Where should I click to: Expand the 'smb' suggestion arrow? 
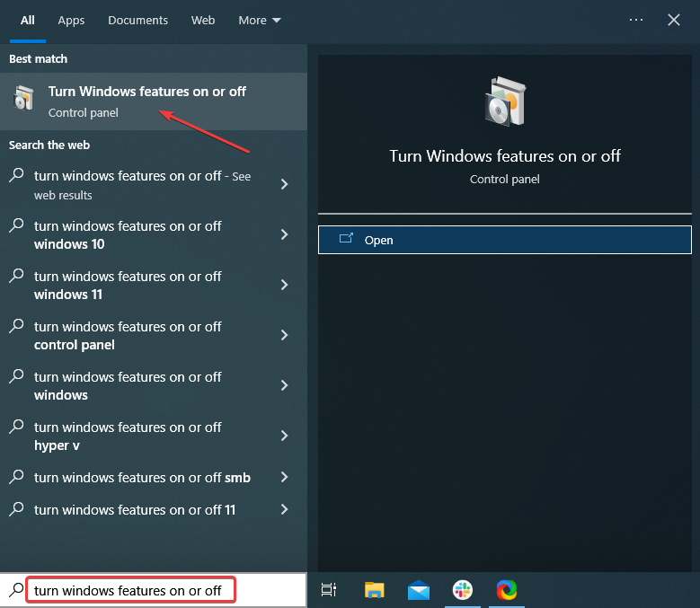tap(284, 477)
